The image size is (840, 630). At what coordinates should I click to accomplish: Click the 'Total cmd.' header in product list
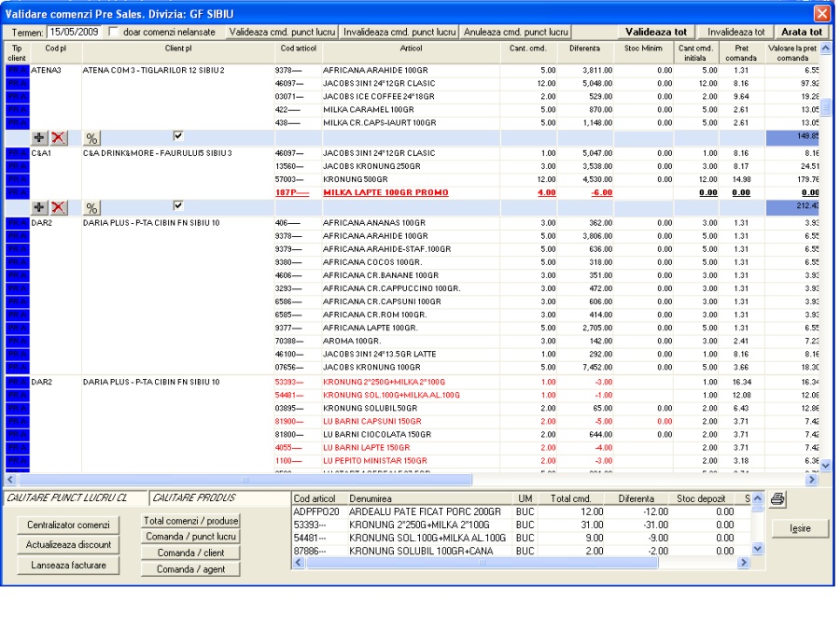pos(570,498)
